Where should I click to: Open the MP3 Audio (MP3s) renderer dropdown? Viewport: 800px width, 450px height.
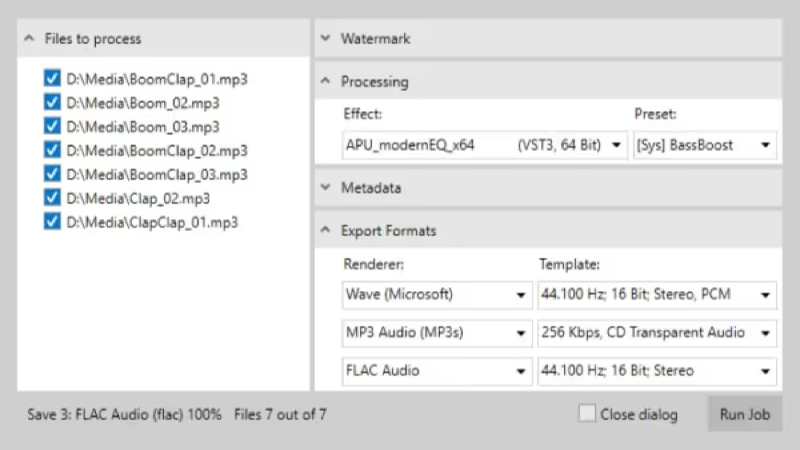click(437, 333)
